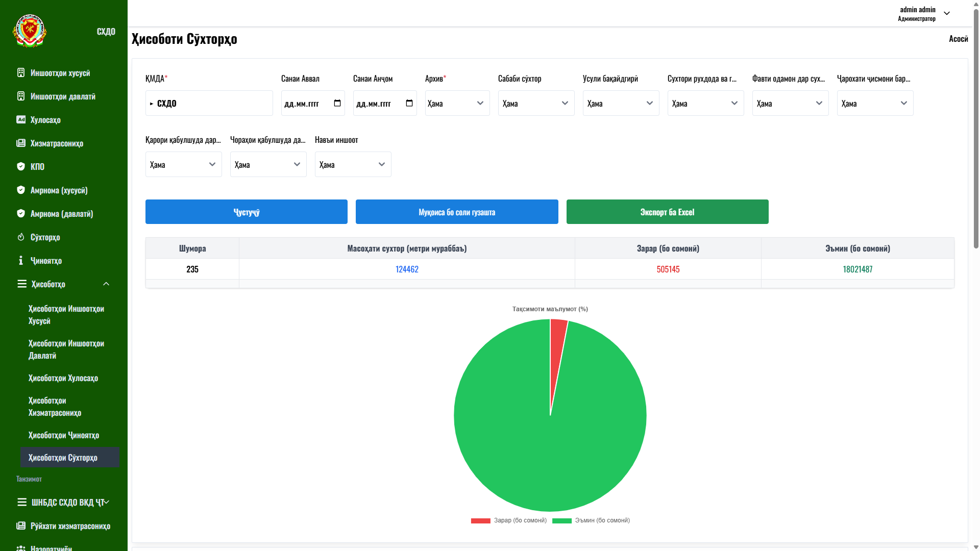Click the 124462 area value

pyautogui.click(x=407, y=269)
